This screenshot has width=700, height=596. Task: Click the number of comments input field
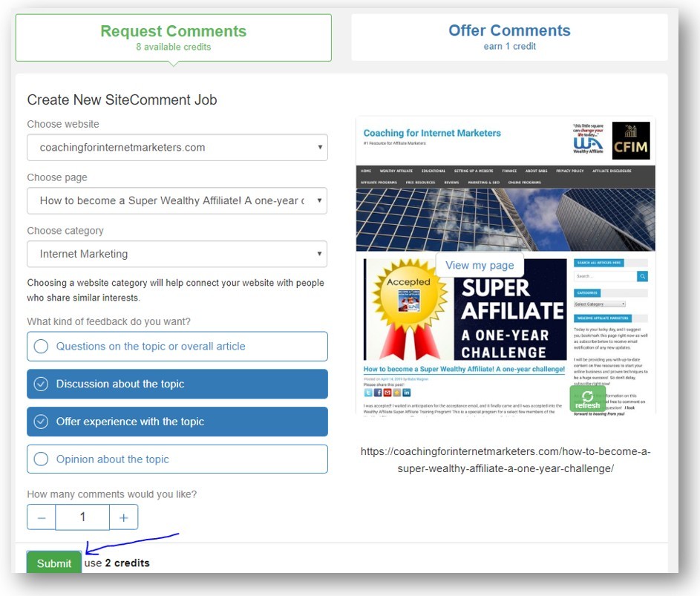pyautogui.click(x=82, y=517)
